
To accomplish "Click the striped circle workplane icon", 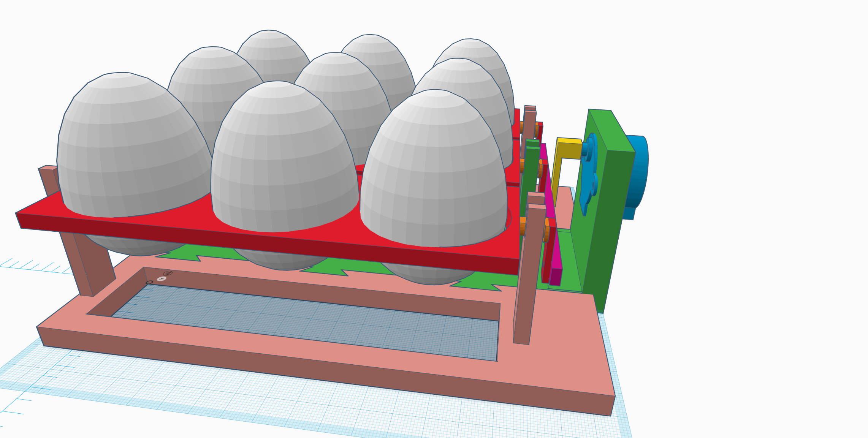I will [x=168, y=273].
